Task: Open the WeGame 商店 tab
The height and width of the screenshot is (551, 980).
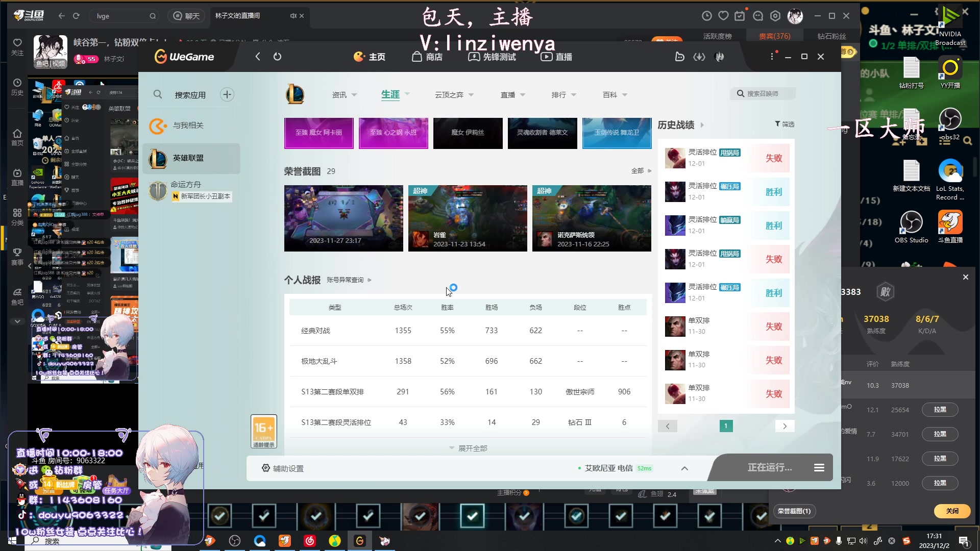Action: tap(427, 57)
